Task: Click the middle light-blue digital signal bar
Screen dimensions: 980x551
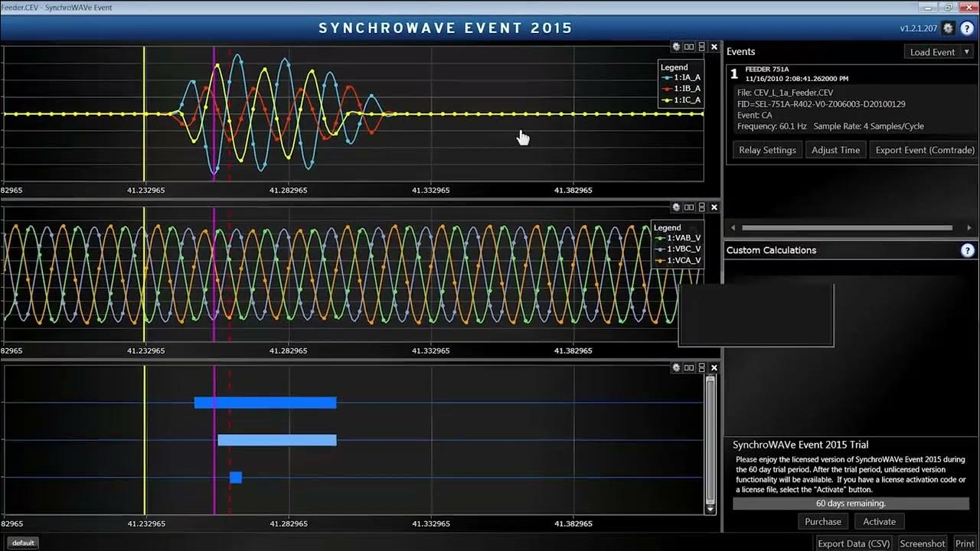Action: [x=277, y=440]
